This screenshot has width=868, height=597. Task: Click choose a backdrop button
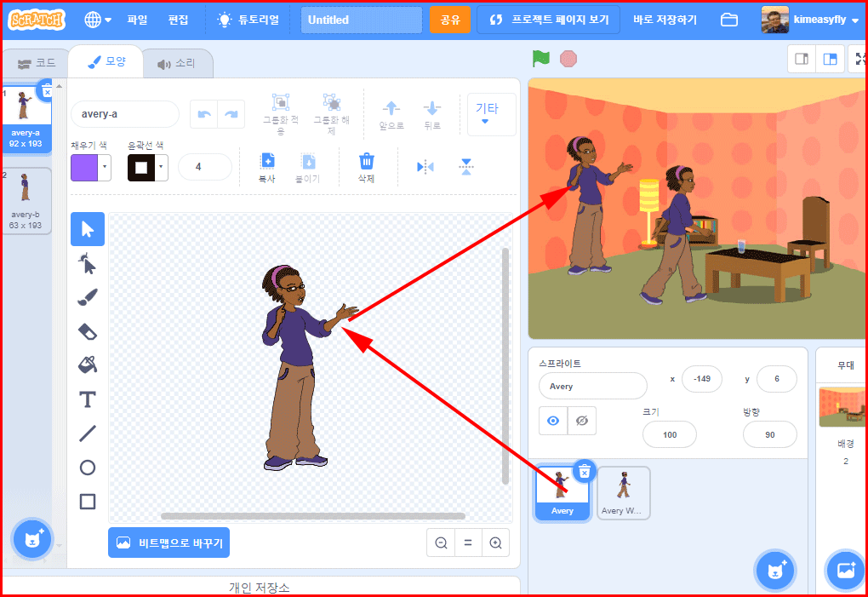(845, 570)
